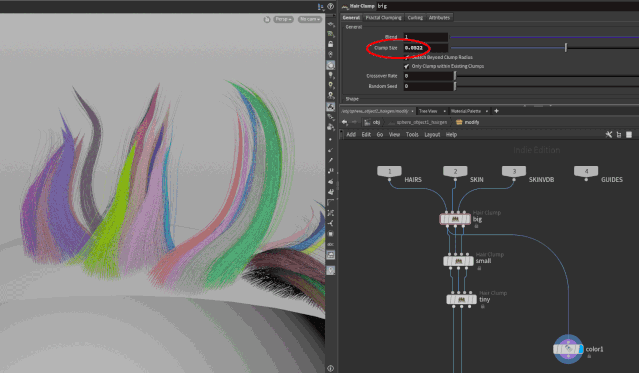This screenshot has height=373, width=639.
Task: Toggle Only Clump within Existing Clumps
Action: pos(406,66)
